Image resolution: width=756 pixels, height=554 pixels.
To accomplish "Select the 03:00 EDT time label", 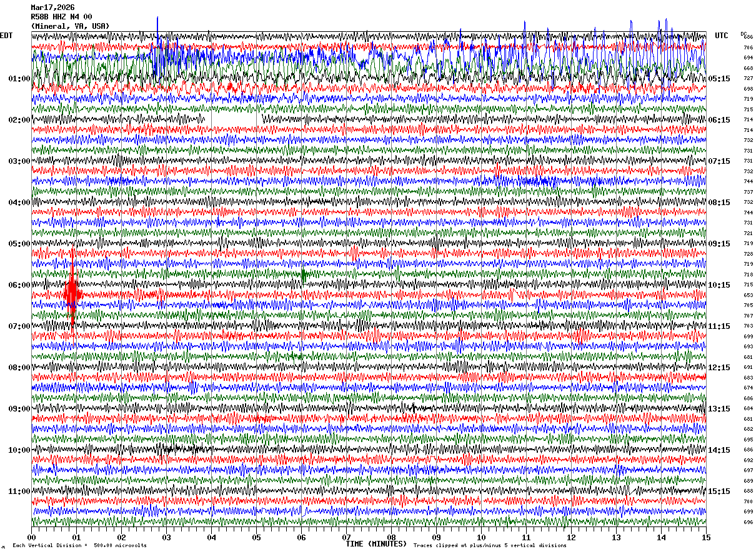I will (19, 161).
